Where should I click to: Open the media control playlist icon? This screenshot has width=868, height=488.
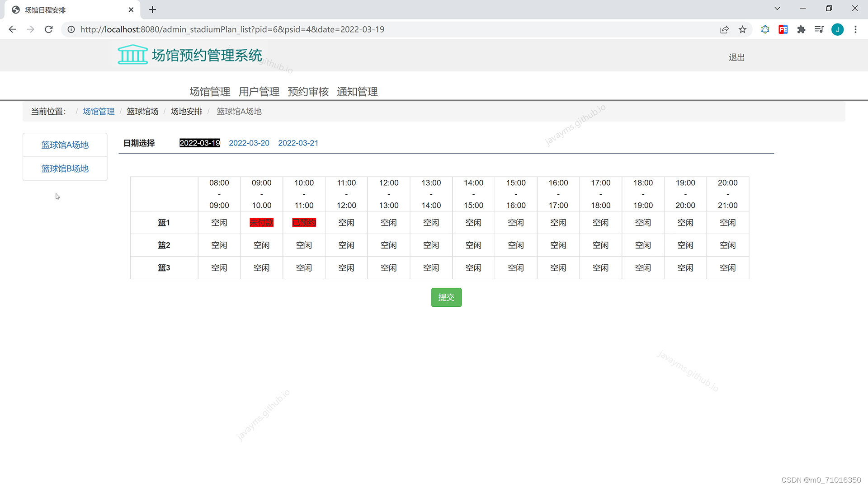coord(819,29)
